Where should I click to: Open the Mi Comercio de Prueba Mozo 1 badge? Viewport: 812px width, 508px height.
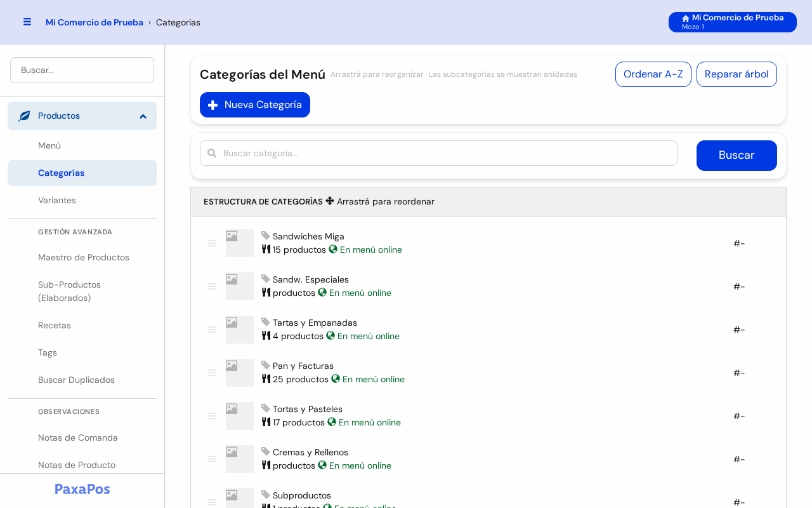(x=733, y=22)
